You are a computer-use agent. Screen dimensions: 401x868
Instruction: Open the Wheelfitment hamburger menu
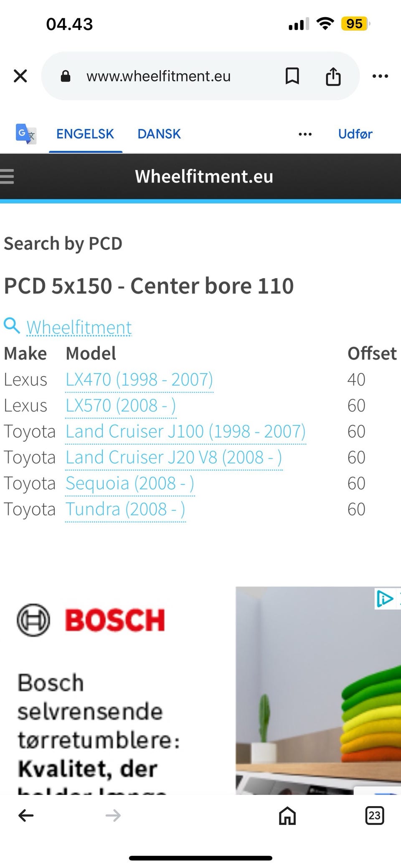pyautogui.click(x=7, y=176)
